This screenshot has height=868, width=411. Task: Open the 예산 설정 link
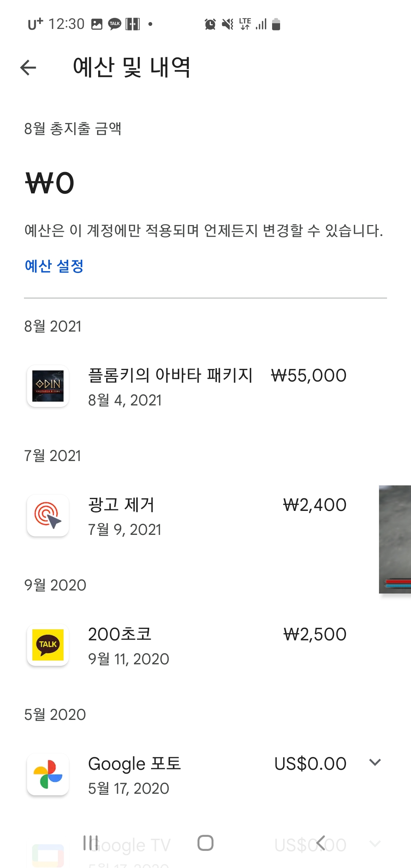pyautogui.click(x=54, y=266)
